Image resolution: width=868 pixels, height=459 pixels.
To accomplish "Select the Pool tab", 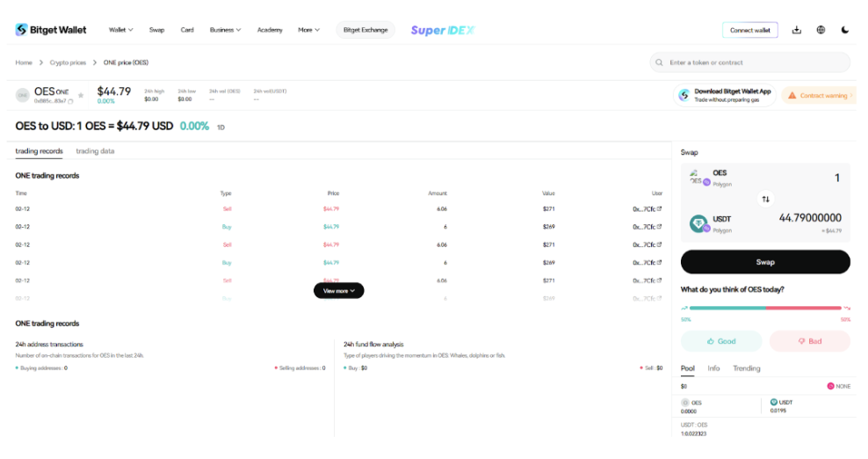I will click(688, 368).
